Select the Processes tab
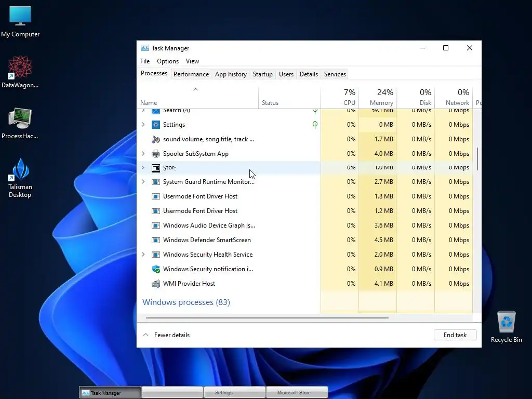This screenshot has width=532, height=399. click(154, 73)
